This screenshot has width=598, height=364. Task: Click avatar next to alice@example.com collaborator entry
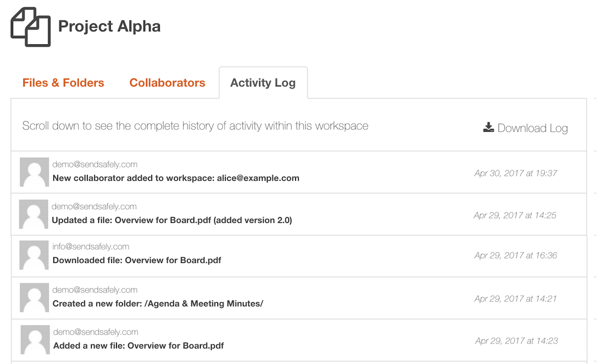click(34, 172)
